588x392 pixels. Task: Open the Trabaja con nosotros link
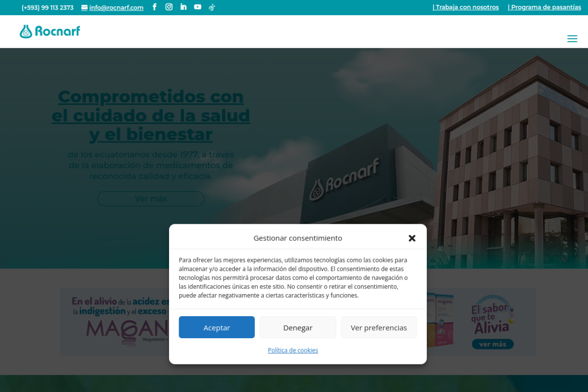465,7
